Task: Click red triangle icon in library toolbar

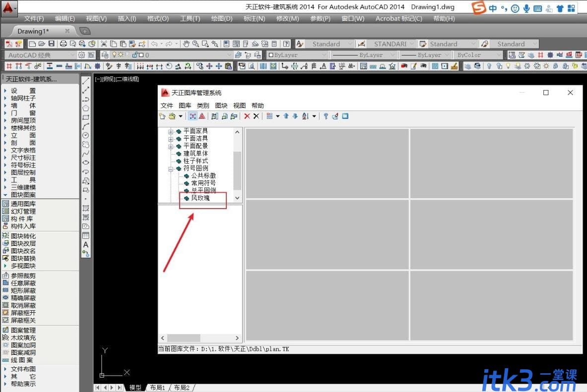Action: (x=202, y=116)
